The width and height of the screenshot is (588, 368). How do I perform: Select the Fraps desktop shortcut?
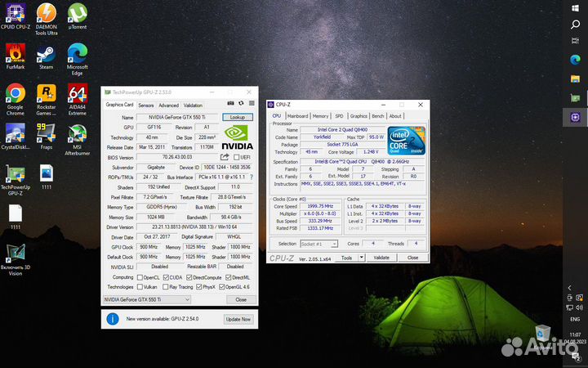[x=46, y=137]
